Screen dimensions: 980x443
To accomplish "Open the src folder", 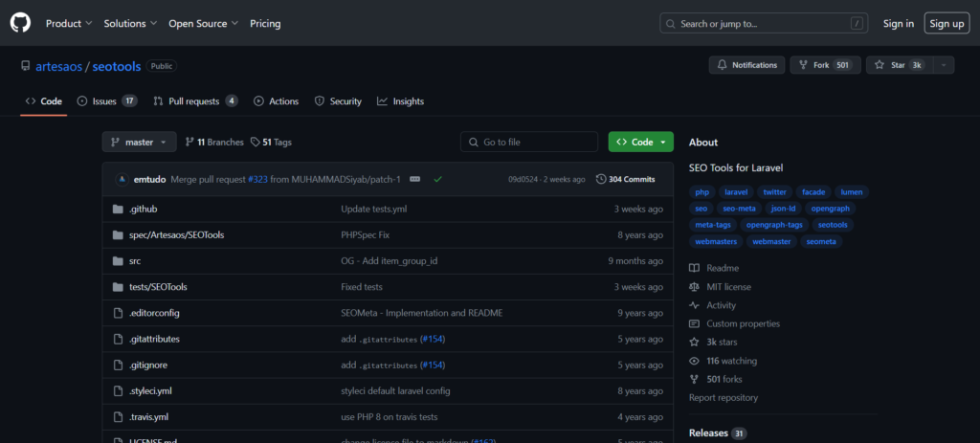I will [x=135, y=260].
